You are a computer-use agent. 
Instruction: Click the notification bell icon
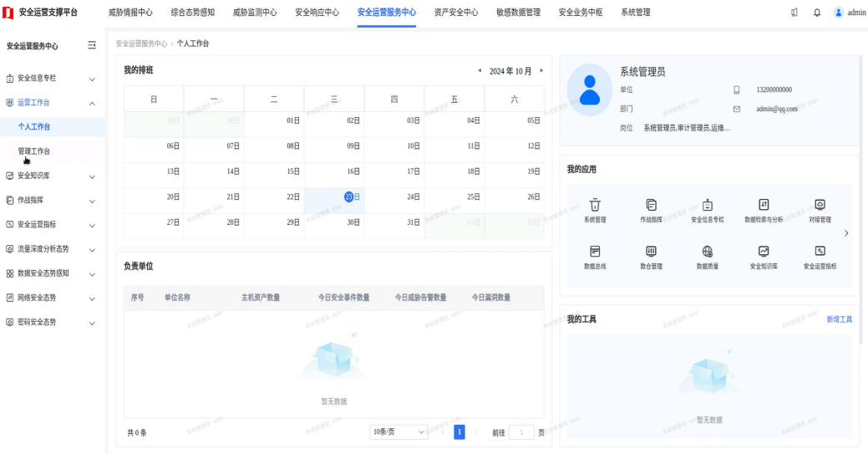pyautogui.click(x=816, y=13)
